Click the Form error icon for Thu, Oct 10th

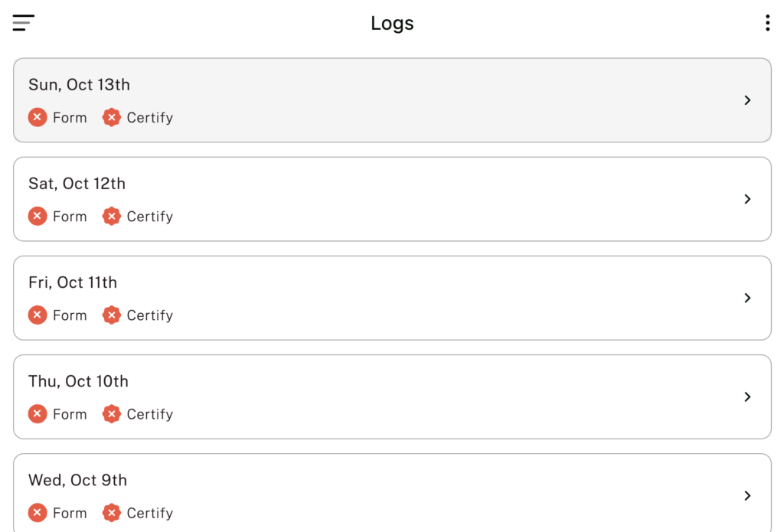pos(38,413)
